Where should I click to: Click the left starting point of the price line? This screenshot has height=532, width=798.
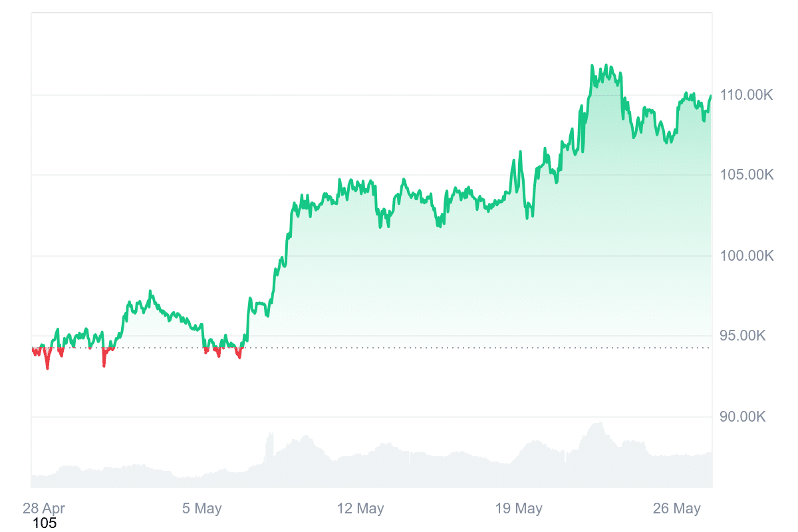(32, 348)
